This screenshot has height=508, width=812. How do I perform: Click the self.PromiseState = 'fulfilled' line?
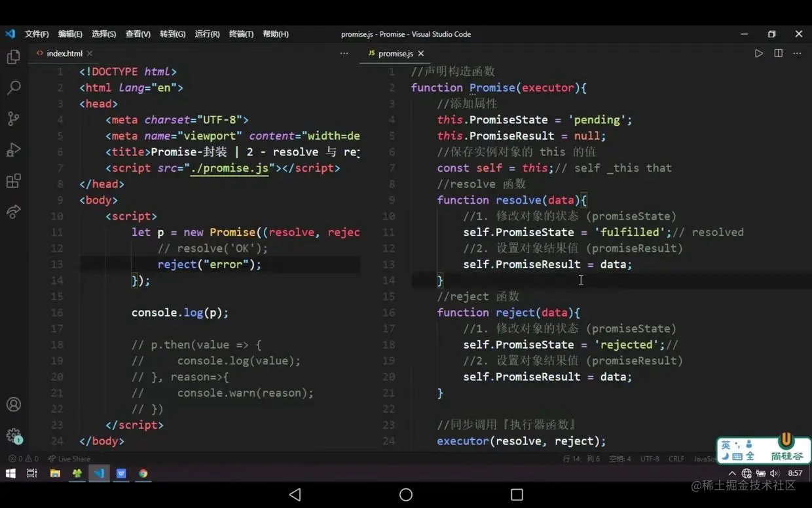pos(603,232)
